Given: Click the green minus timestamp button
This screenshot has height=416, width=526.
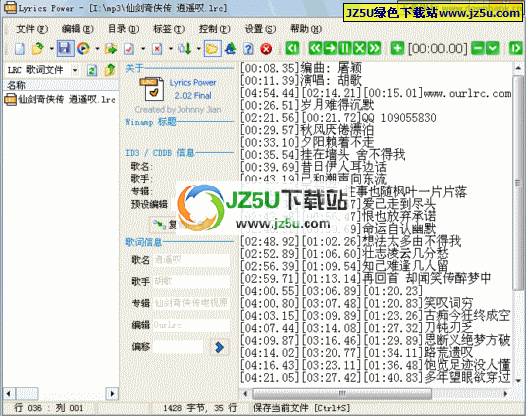Looking at the screenshot, I should pos(478,48).
